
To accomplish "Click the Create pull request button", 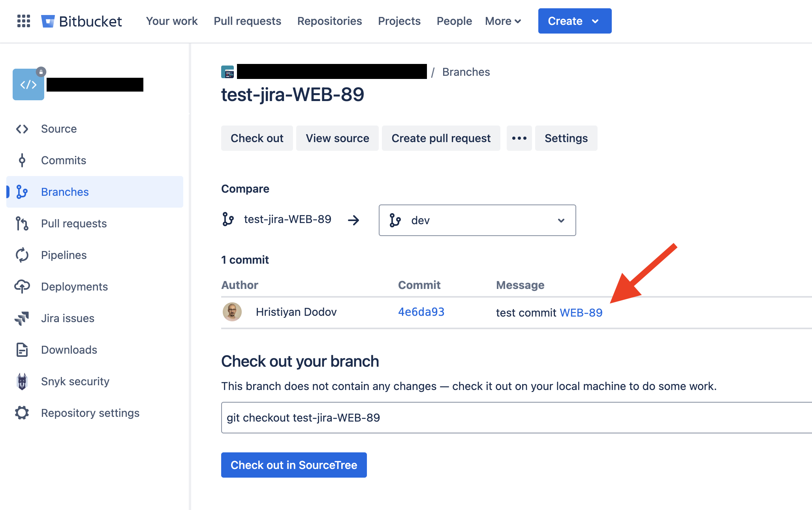I will [441, 138].
